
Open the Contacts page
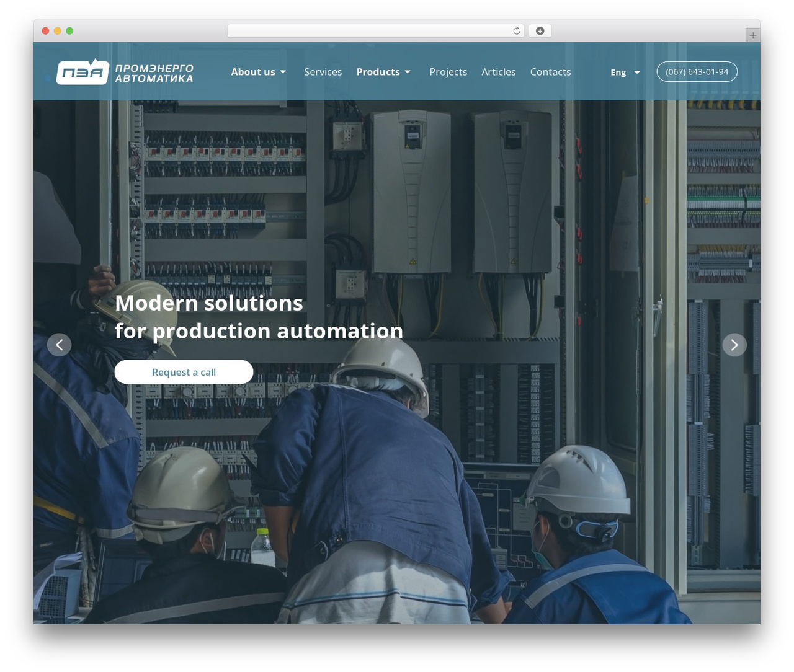[x=550, y=72]
